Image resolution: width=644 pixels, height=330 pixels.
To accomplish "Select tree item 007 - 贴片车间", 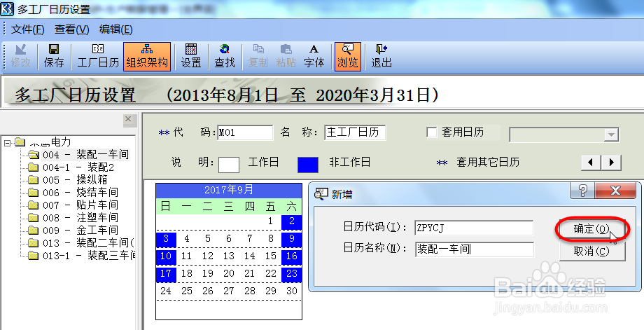I will (x=80, y=205).
